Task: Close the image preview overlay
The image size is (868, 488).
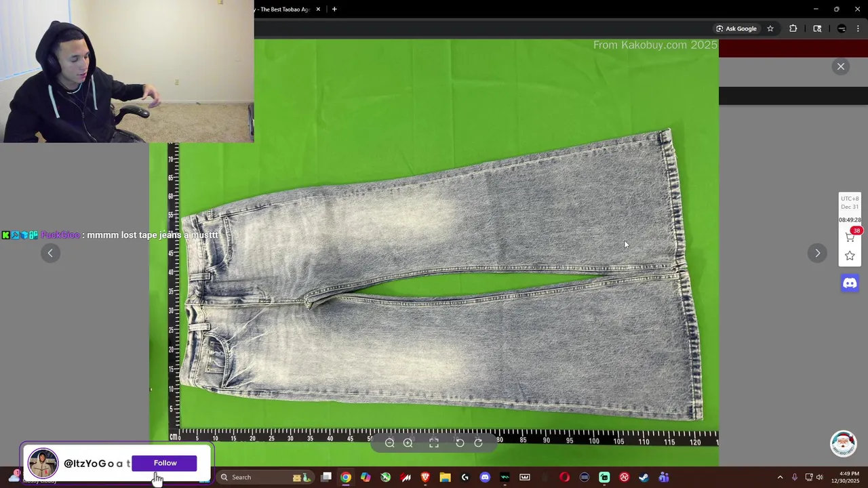Action: [x=840, y=66]
